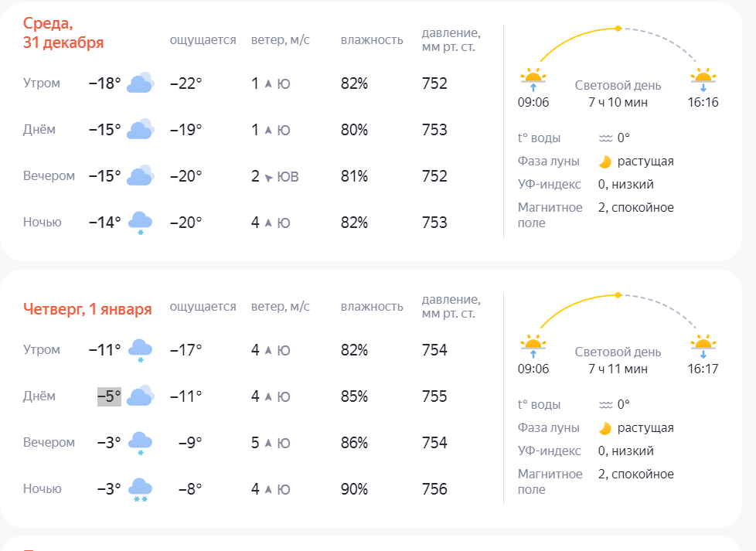756x551 pixels.
Task: Click the snow cloud icon for Wednesday night
Action: (140, 223)
